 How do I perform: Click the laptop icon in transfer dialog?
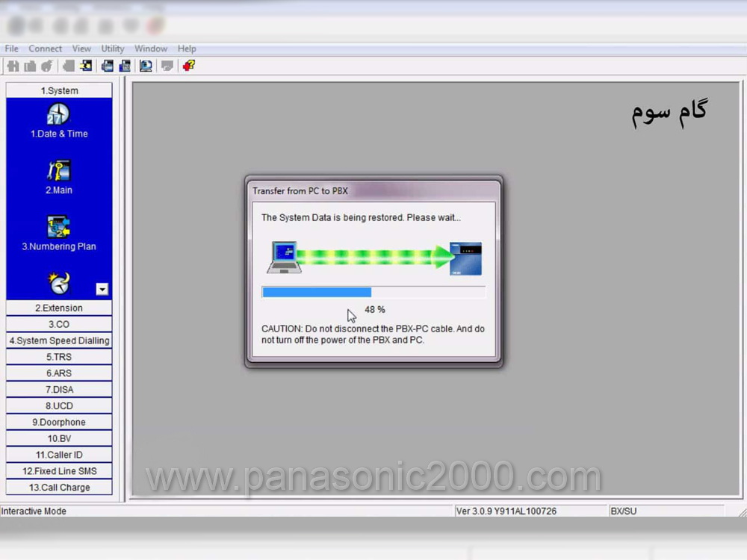pyautogui.click(x=283, y=257)
